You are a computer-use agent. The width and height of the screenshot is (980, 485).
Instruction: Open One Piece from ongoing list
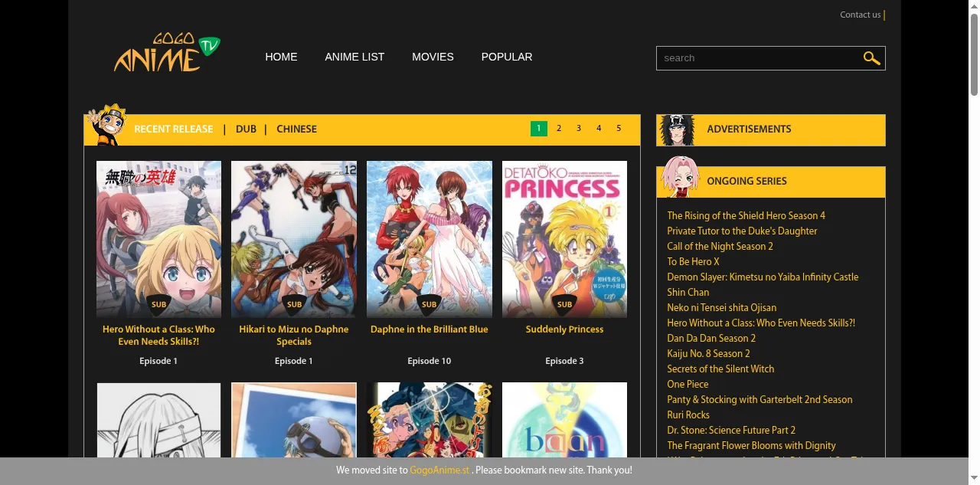[688, 385]
